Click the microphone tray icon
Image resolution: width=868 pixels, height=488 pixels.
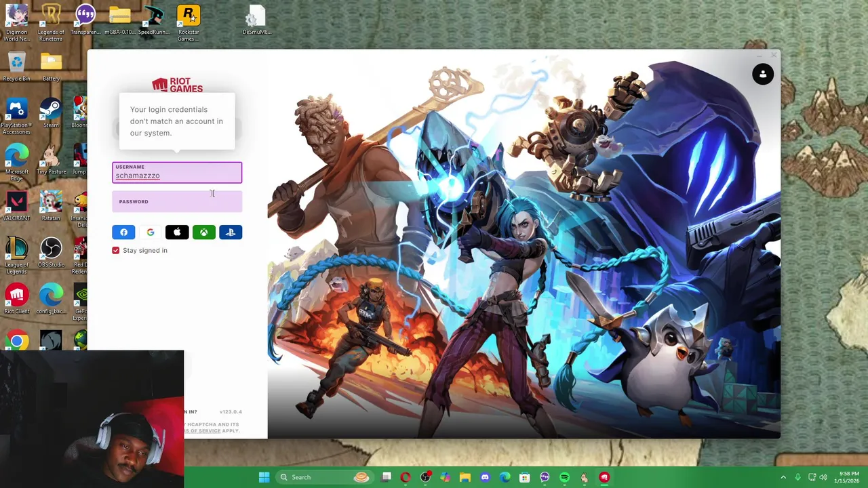point(797,477)
